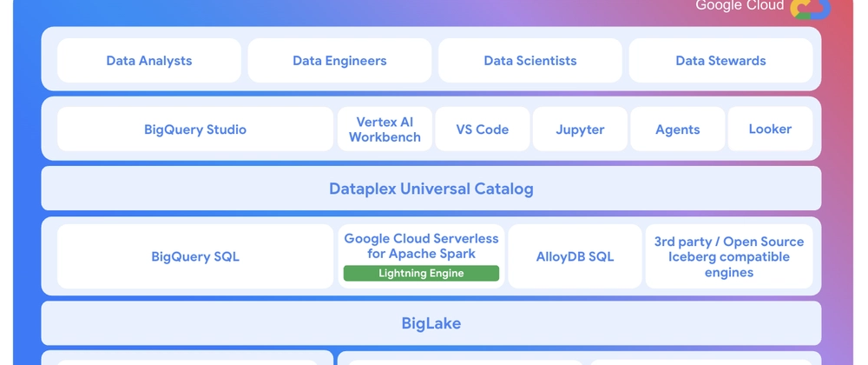This screenshot has width=868, height=365.
Task: Open the Agents tile
Action: [x=678, y=129]
